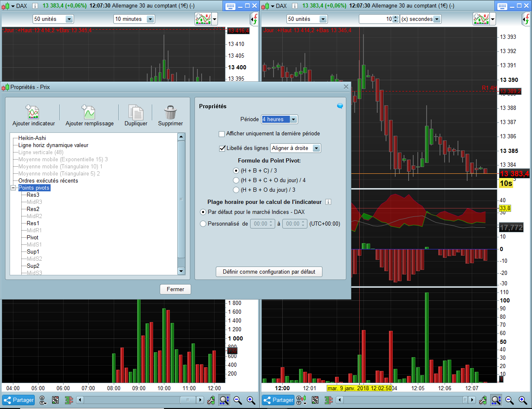Select 'Par défaut pour le marché Indices - DAX'
Viewport: 532px width, 409px height.
pyautogui.click(x=203, y=212)
